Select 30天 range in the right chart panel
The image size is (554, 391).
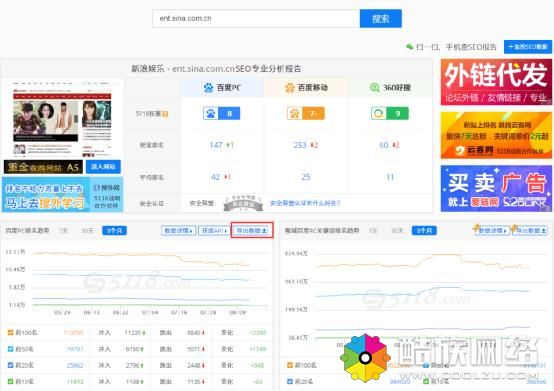click(397, 231)
